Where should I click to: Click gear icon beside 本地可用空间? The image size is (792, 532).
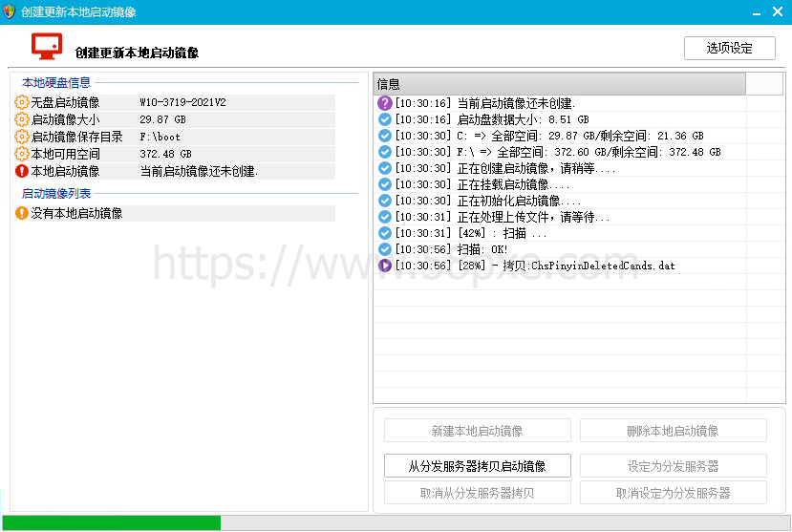tap(22, 154)
